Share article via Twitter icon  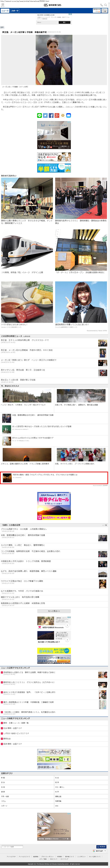45,116
